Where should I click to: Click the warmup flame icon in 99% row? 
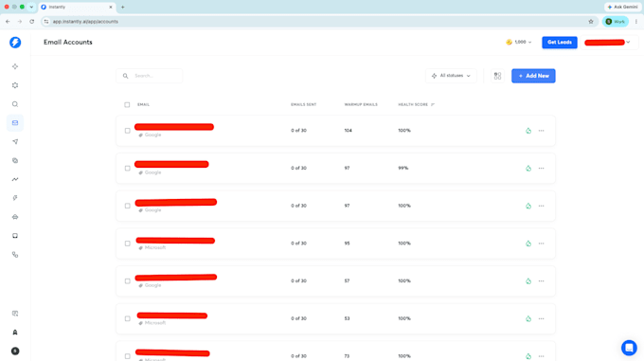point(528,169)
